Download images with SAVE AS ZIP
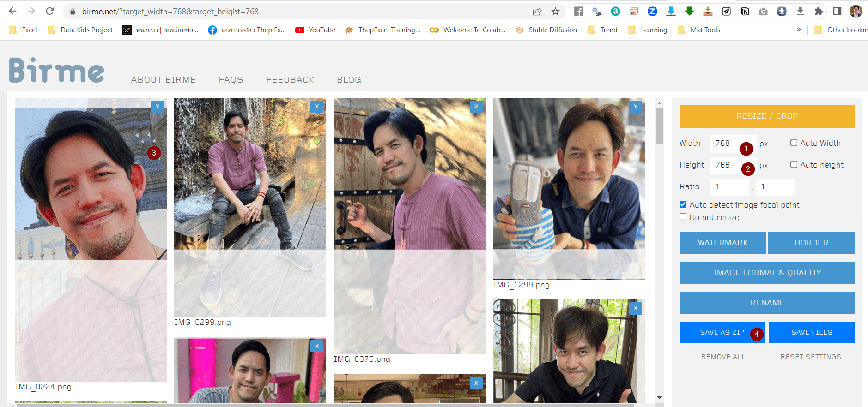The width and height of the screenshot is (868, 407). pos(722,332)
